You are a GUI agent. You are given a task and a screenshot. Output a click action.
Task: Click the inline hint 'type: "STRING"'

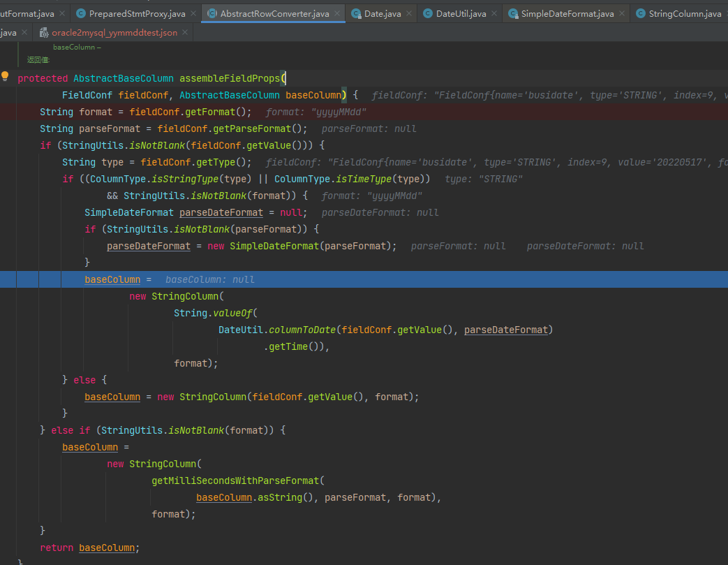[484, 179]
